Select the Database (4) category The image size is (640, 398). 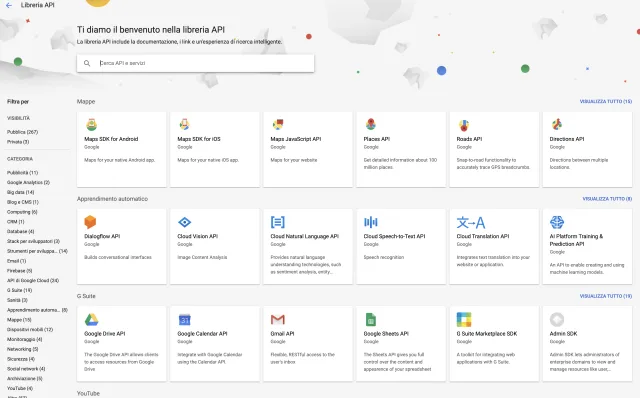pyautogui.click(x=20, y=231)
